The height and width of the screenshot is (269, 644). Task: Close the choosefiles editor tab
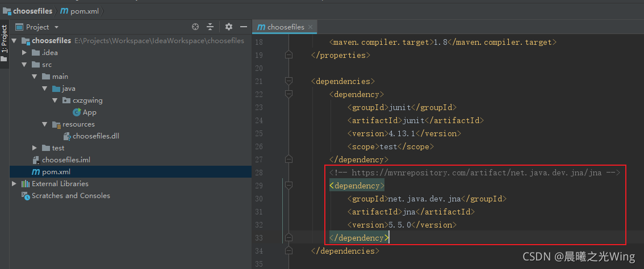(310, 27)
